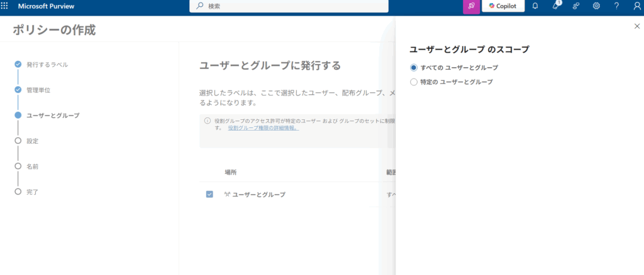Open the settings gear icon
This screenshot has height=275, width=644.
pos(596,6)
